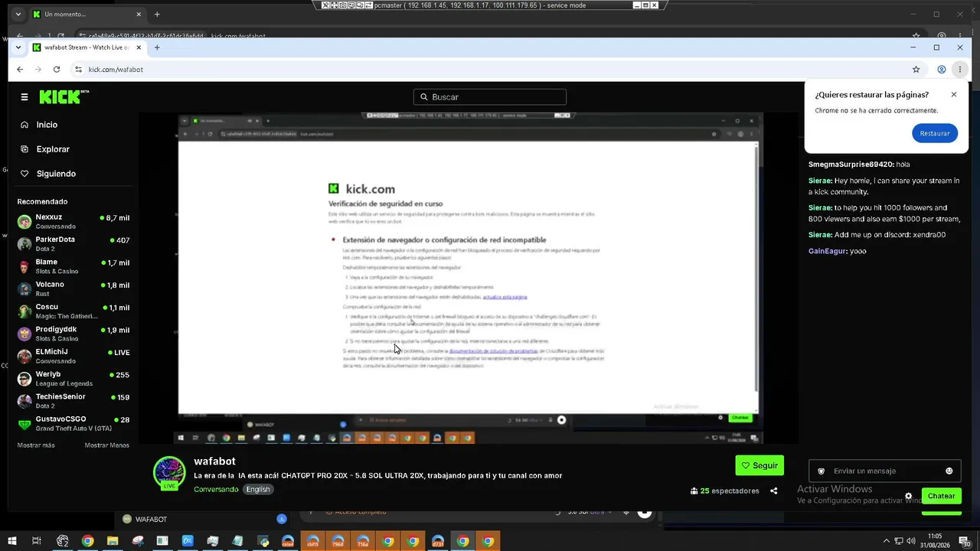Open the emoji picker in chat
Image resolution: width=980 pixels, height=551 pixels.
point(949,471)
